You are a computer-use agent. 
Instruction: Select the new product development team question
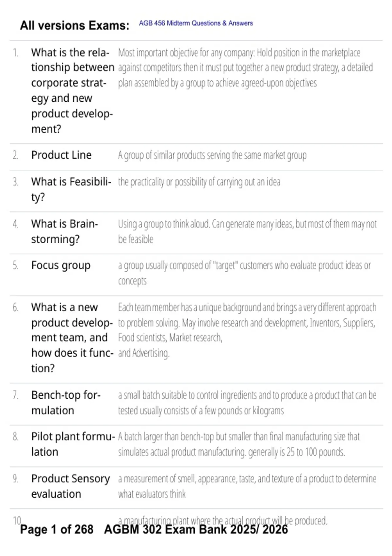(73, 338)
